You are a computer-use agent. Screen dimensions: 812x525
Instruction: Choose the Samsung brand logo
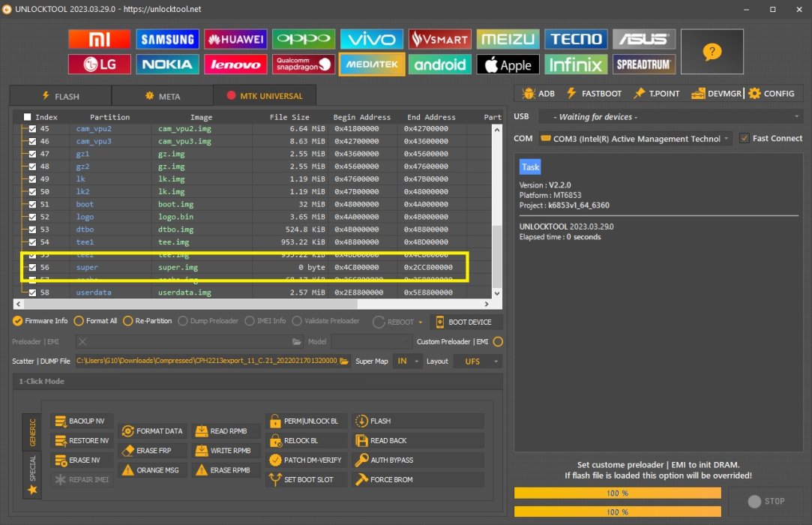point(167,39)
